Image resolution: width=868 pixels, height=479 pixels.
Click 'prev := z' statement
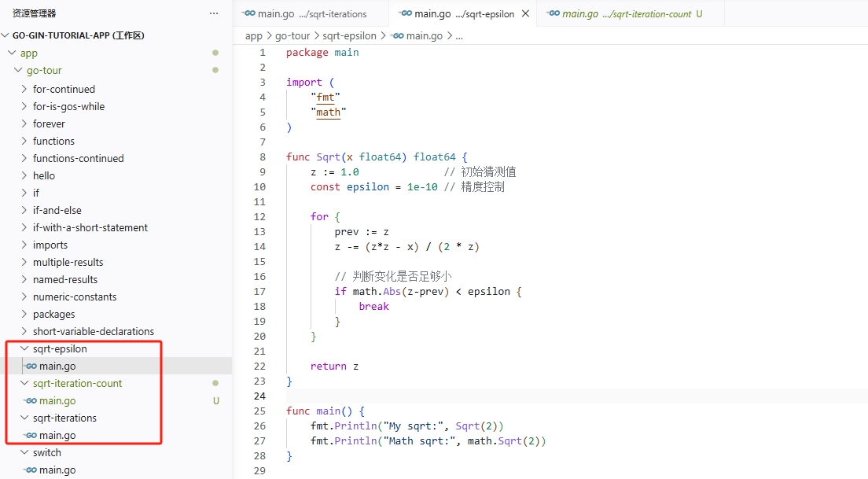[362, 231]
